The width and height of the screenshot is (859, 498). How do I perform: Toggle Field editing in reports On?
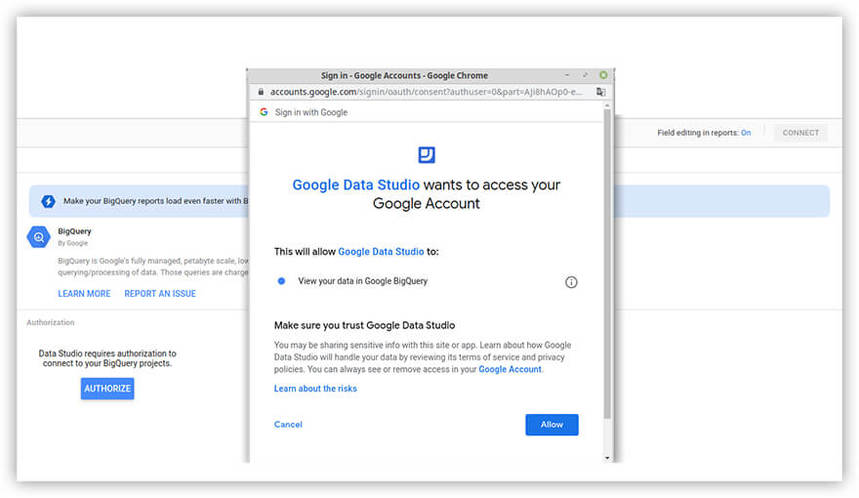point(745,133)
